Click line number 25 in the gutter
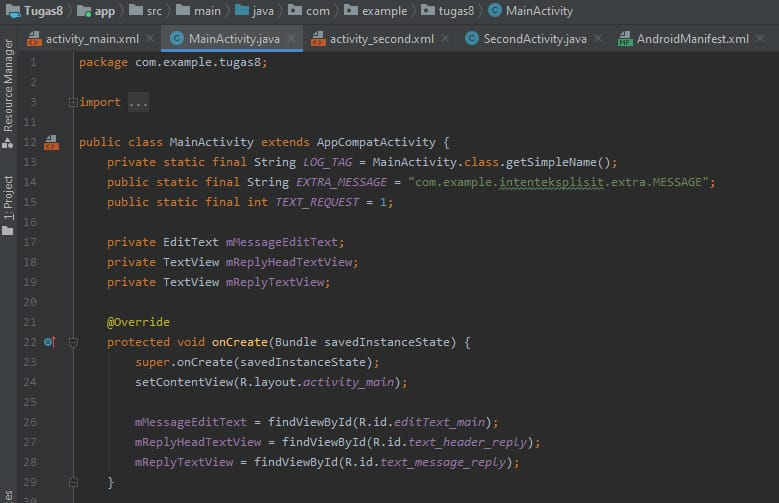The image size is (779, 503). (30, 402)
